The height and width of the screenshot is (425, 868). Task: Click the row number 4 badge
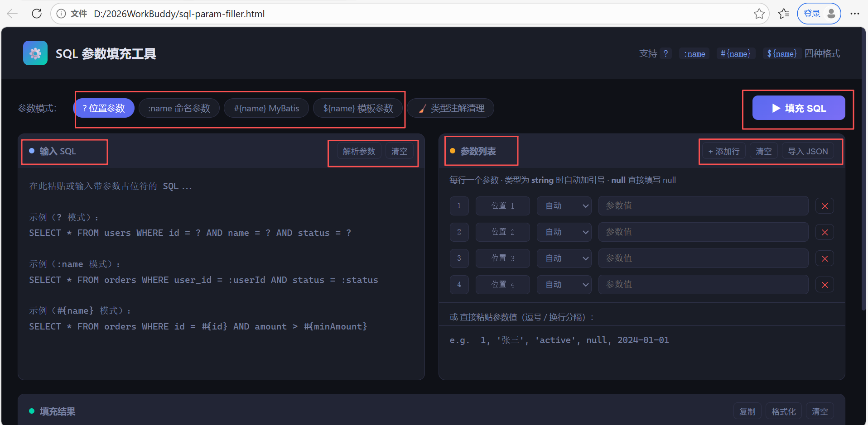click(459, 285)
